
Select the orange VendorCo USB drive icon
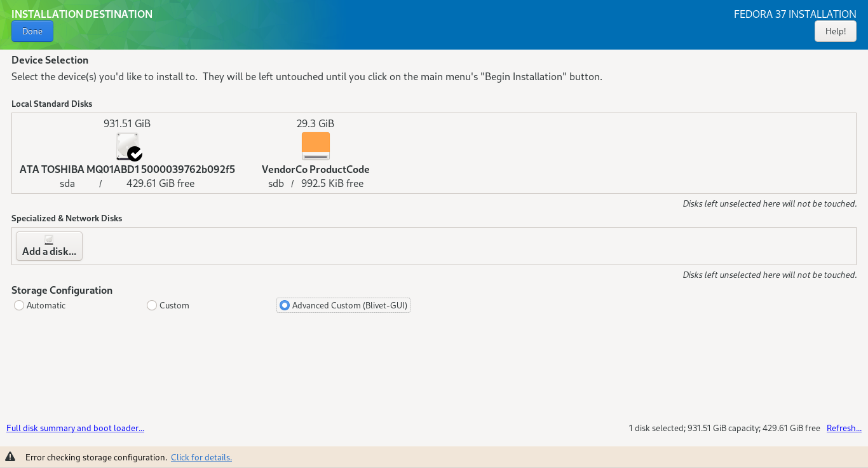click(316, 146)
